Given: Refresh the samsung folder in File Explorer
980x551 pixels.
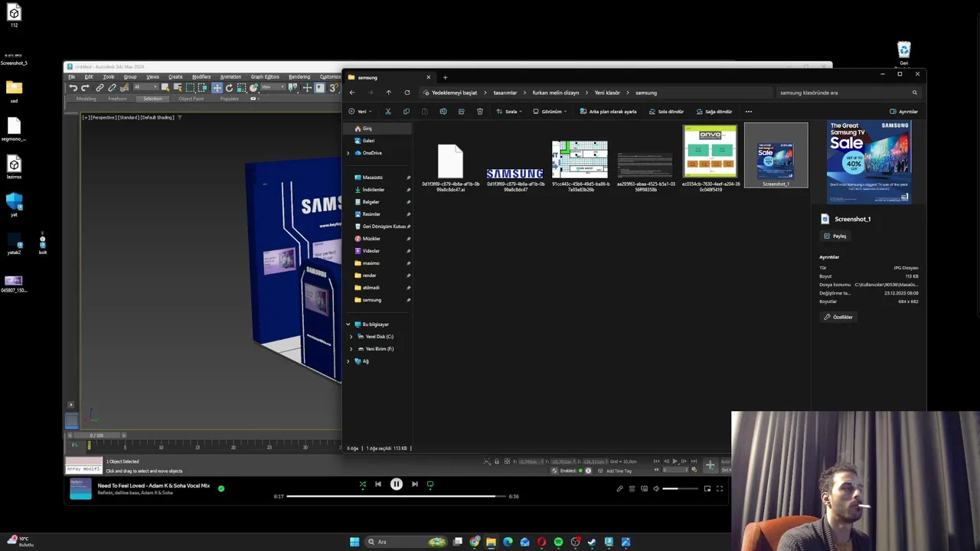Looking at the screenshot, I should click(407, 93).
